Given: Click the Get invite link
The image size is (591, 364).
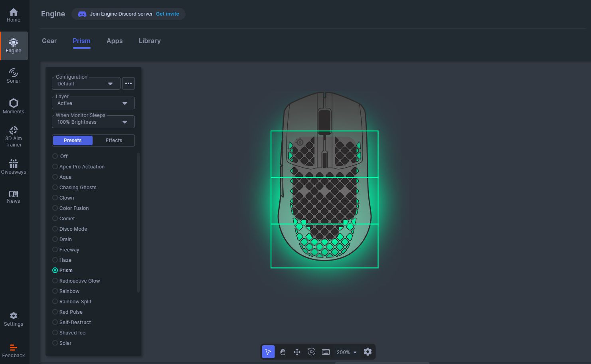Looking at the screenshot, I should tap(168, 14).
